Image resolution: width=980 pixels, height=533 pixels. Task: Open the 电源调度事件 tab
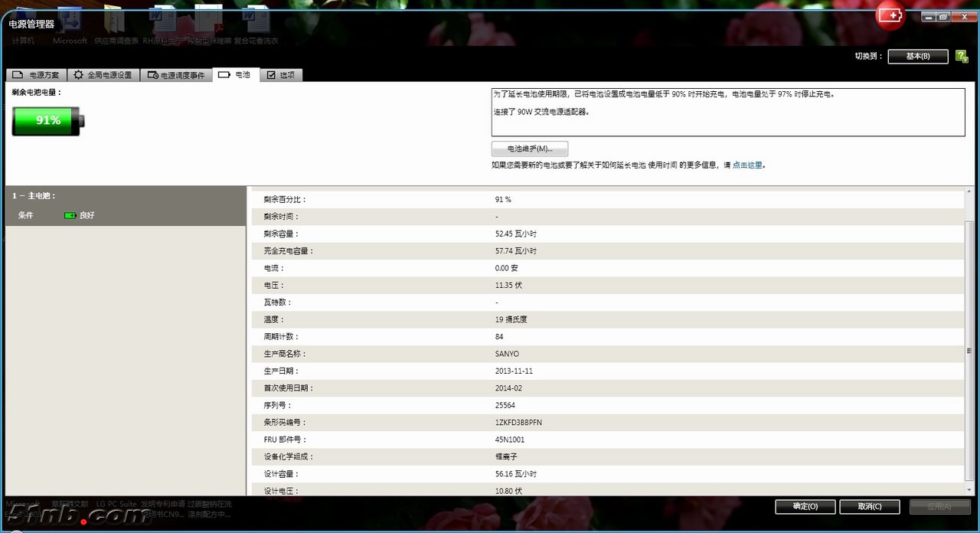coord(175,75)
